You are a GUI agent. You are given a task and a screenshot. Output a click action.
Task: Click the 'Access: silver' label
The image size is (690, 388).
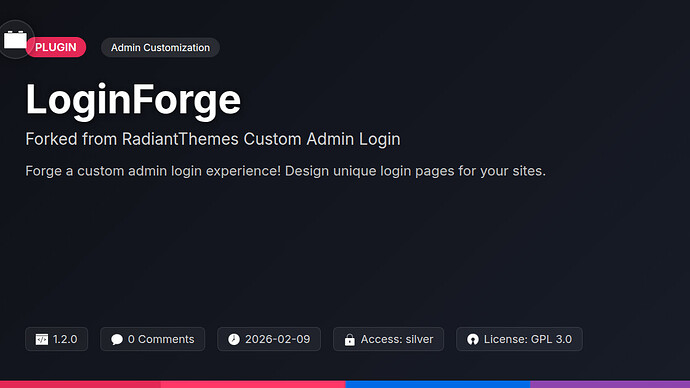tap(397, 339)
